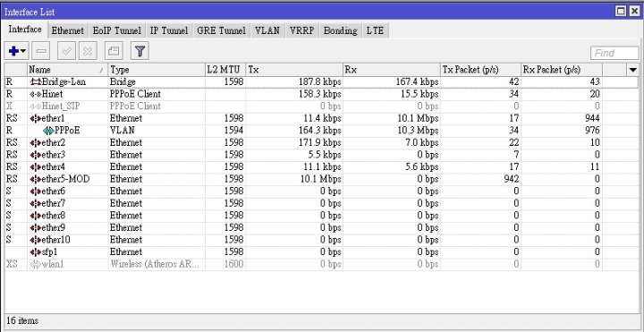This screenshot has height=332, width=644.
Task: Click the ether3 ethernet icon
Action: pos(36,155)
